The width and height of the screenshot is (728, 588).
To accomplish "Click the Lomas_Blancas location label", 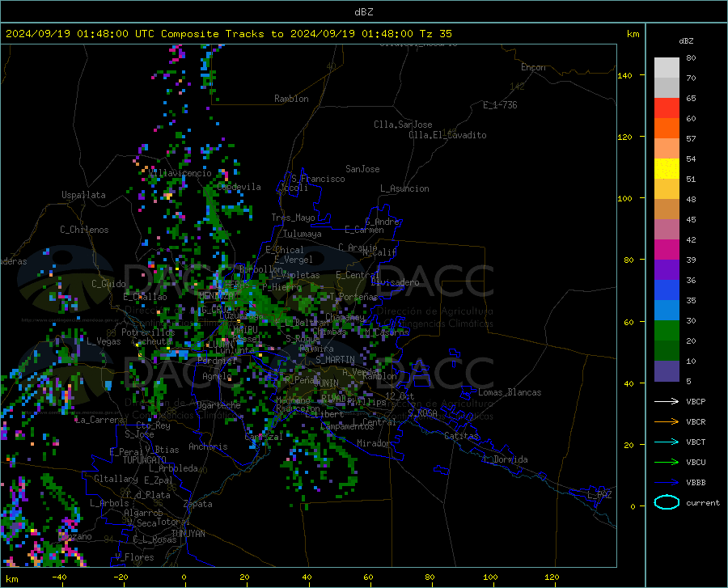I will 510,392.
